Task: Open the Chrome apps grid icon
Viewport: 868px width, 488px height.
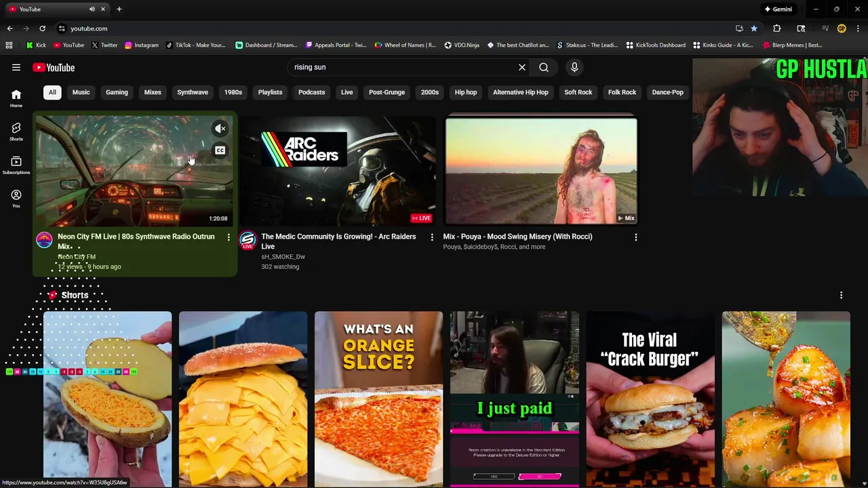Action: coord(9,45)
